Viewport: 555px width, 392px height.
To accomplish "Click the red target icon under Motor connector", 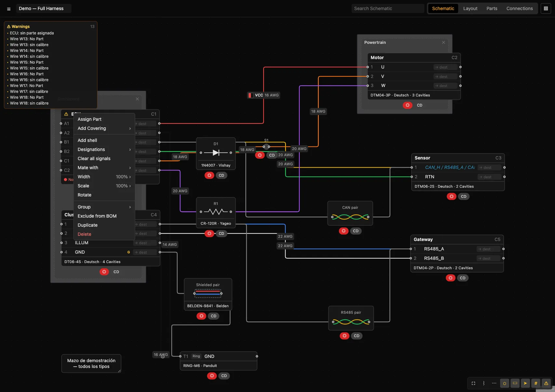I will [x=407, y=105].
